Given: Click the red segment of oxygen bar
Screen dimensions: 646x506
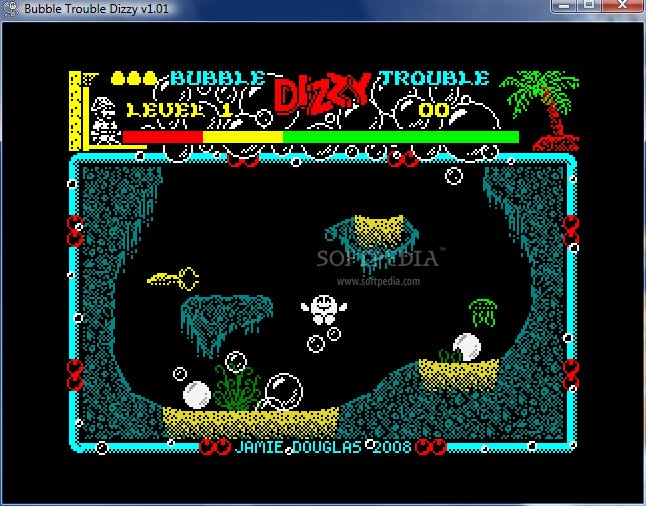Looking at the screenshot, I should coord(163,137).
